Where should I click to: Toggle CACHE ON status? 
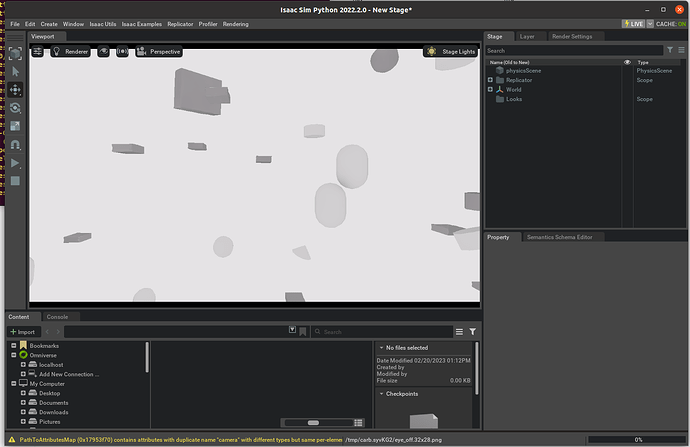click(x=671, y=24)
